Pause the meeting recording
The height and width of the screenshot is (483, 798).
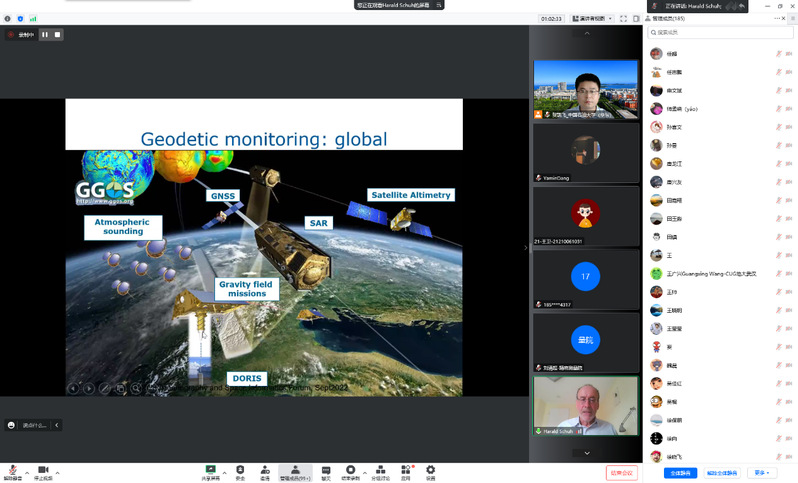coord(45,35)
